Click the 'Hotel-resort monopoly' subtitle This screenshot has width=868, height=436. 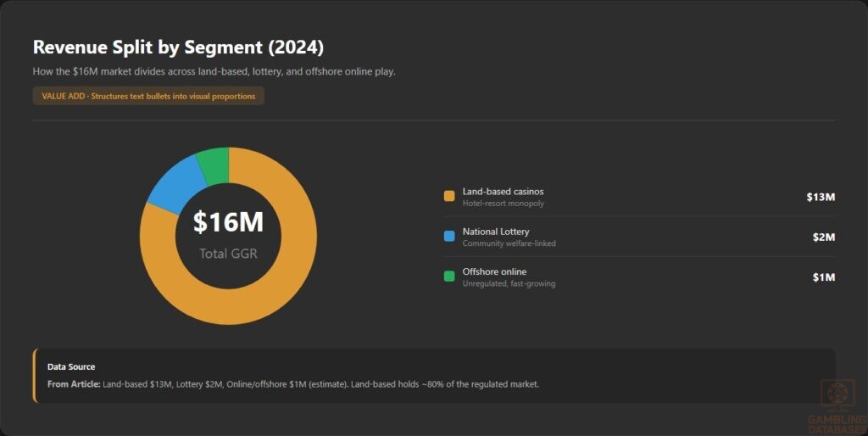pyautogui.click(x=504, y=204)
